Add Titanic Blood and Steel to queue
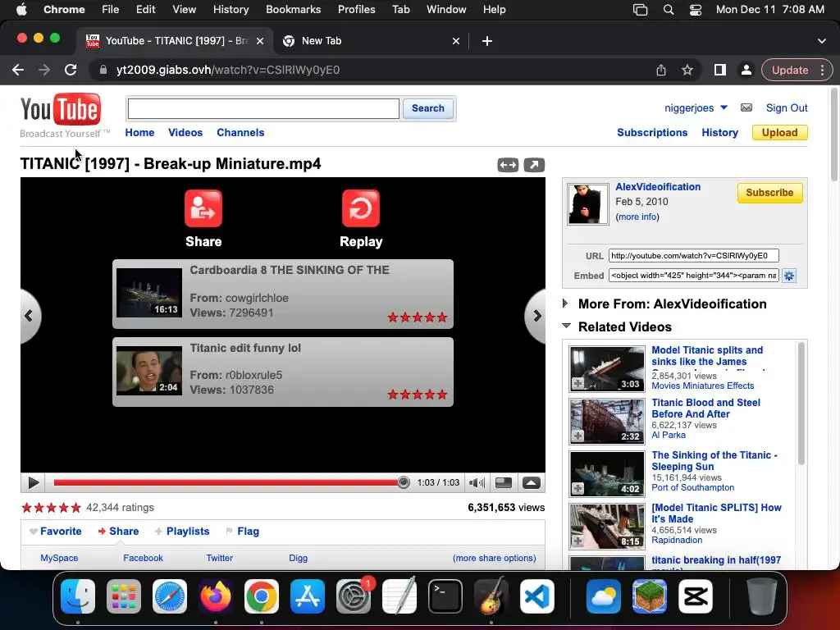The image size is (840, 630). click(578, 436)
